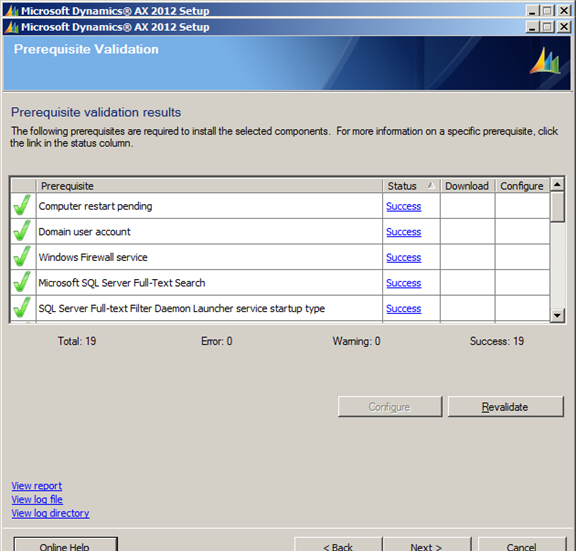The height and width of the screenshot is (551, 576).
Task: Open the View log directory link
Action: [50, 513]
